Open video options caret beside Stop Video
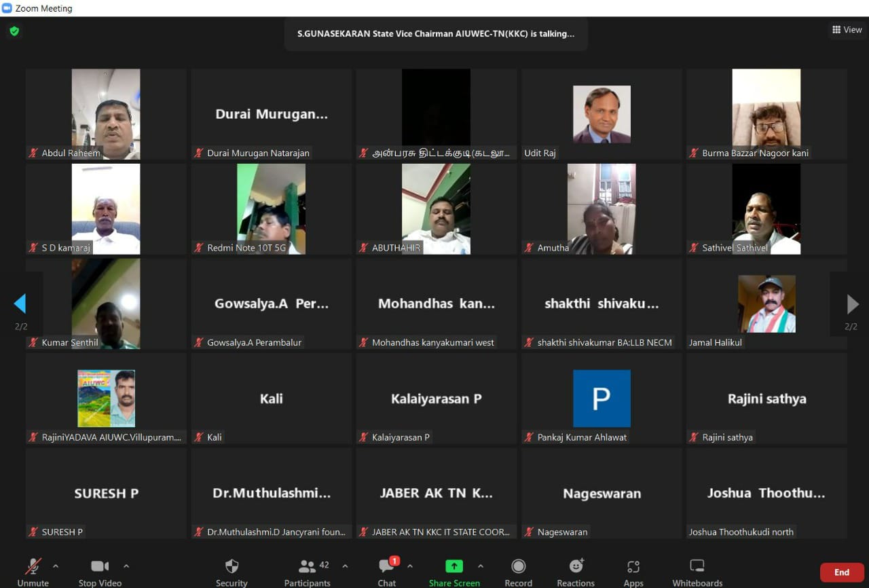The image size is (869, 588). (x=126, y=566)
